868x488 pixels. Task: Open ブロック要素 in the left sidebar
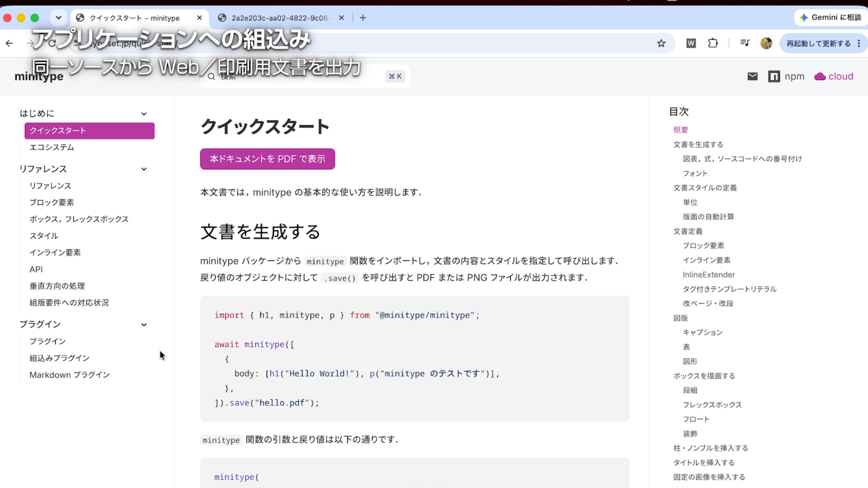click(x=52, y=203)
